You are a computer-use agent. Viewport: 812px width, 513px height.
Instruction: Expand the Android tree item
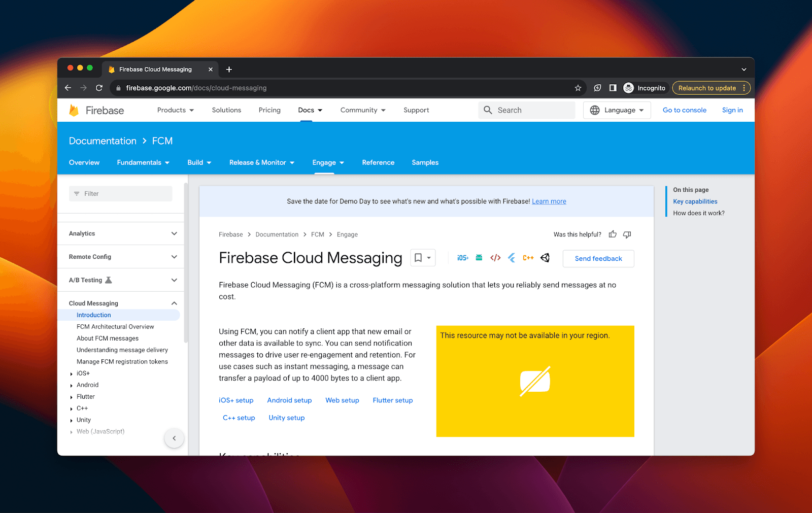[71, 386]
